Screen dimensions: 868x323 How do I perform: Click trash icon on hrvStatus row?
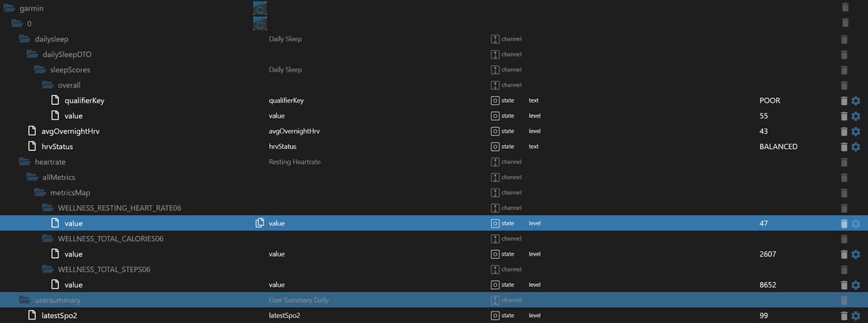(x=844, y=147)
